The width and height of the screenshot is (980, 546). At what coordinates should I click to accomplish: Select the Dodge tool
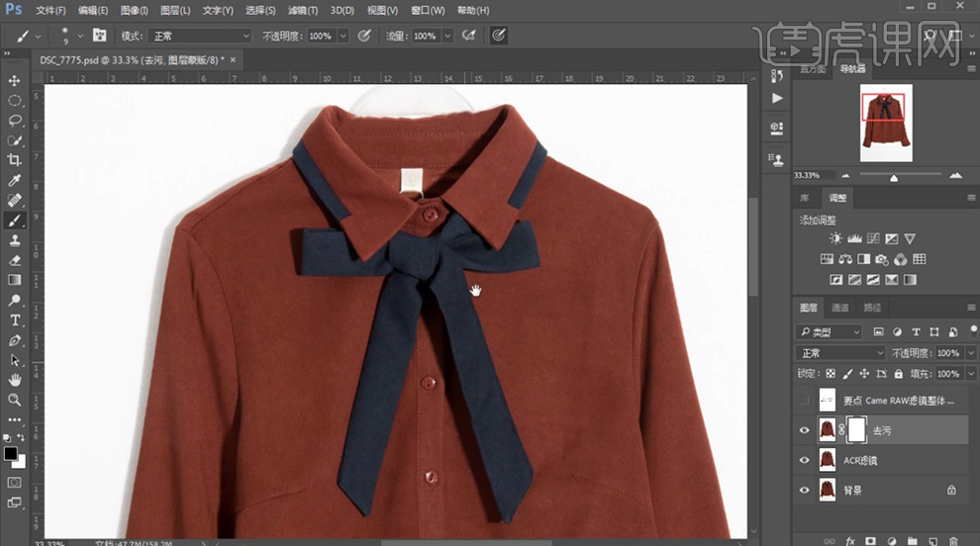tap(15, 301)
